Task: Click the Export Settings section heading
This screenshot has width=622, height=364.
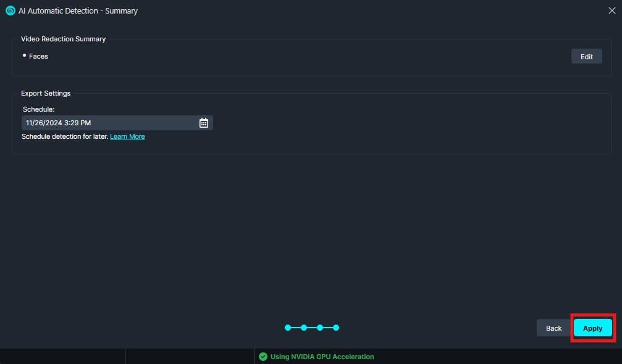Action: (x=46, y=93)
